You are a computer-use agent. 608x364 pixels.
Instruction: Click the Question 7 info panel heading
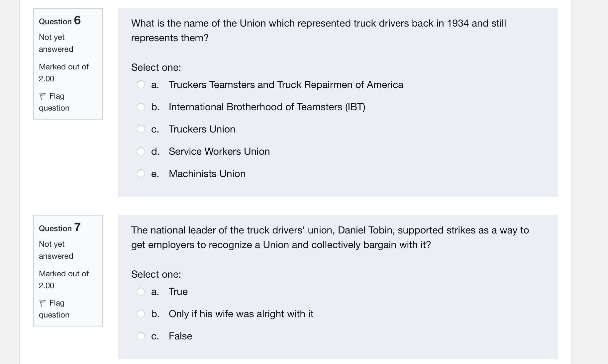[x=59, y=228]
